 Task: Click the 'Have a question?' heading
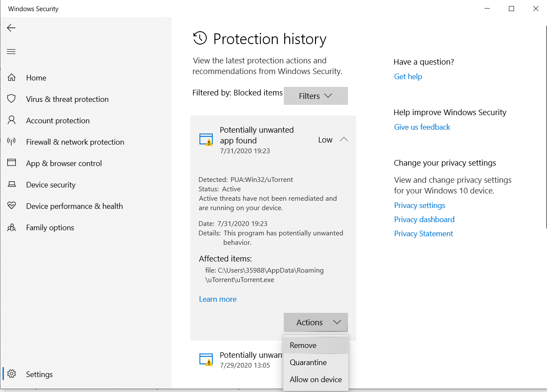pos(424,62)
